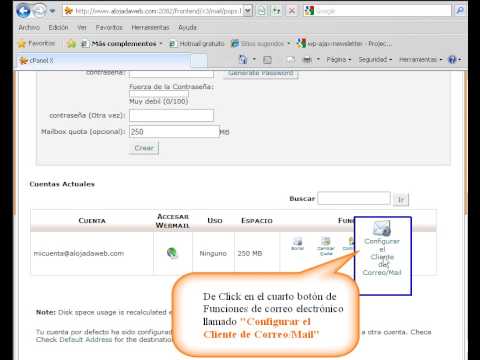Select micuenta@alojadaweb.com account text
This screenshot has width=480, height=360.
(x=79, y=253)
